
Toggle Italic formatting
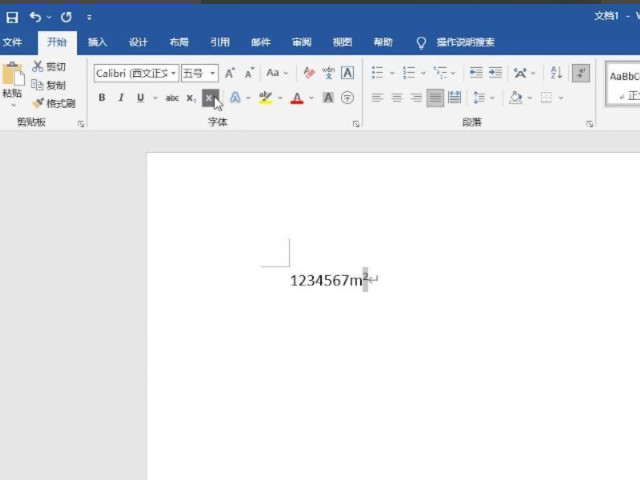click(121, 98)
